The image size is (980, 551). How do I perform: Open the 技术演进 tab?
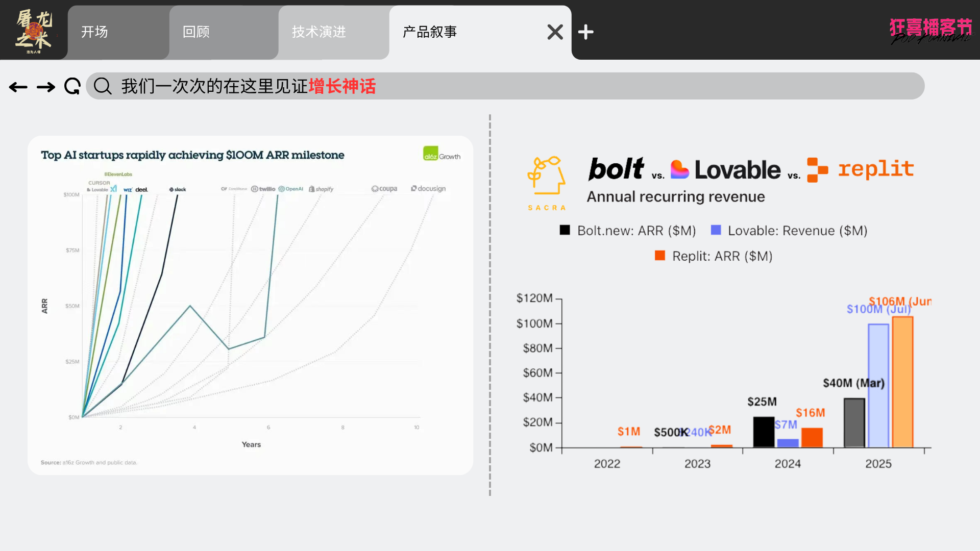click(x=319, y=32)
